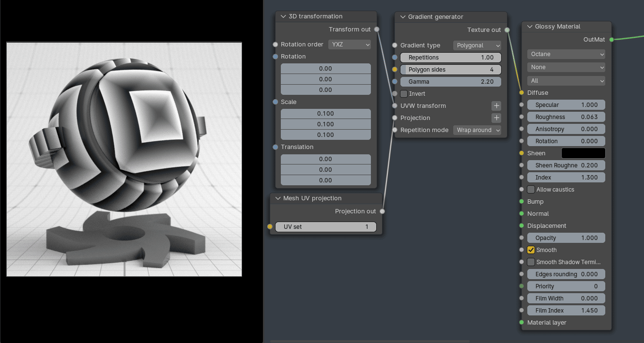The image size is (644, 343).
Task: Click the Roughness value slider
Action: click(x=566, y=117)
